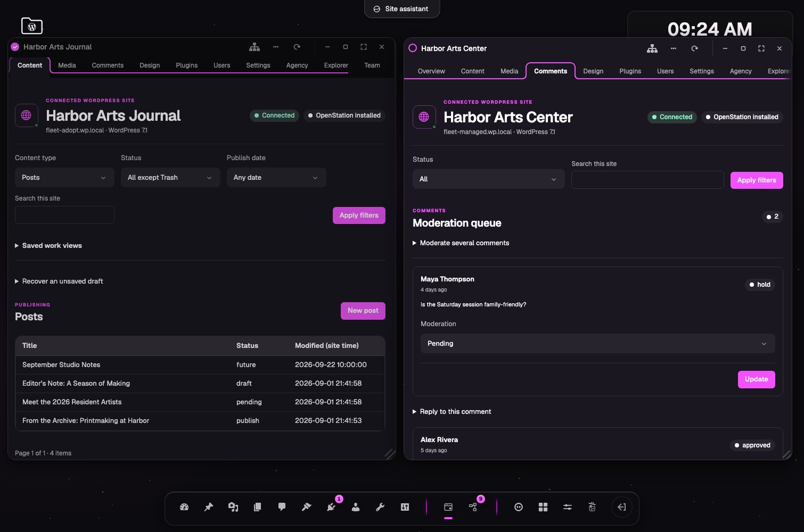804x532 pixels.
Task: Open the Content type dropdown showing Posts
Action: coord(64,178)
